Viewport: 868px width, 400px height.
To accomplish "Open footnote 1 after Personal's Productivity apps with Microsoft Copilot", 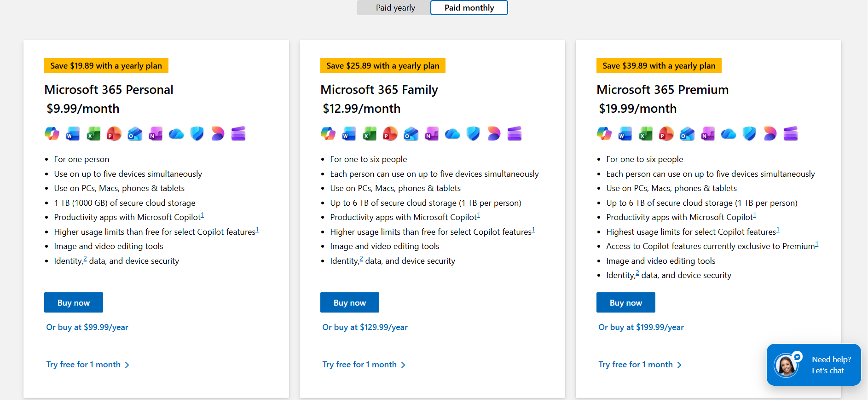I will pyautogui.click(x=203, y=215).
